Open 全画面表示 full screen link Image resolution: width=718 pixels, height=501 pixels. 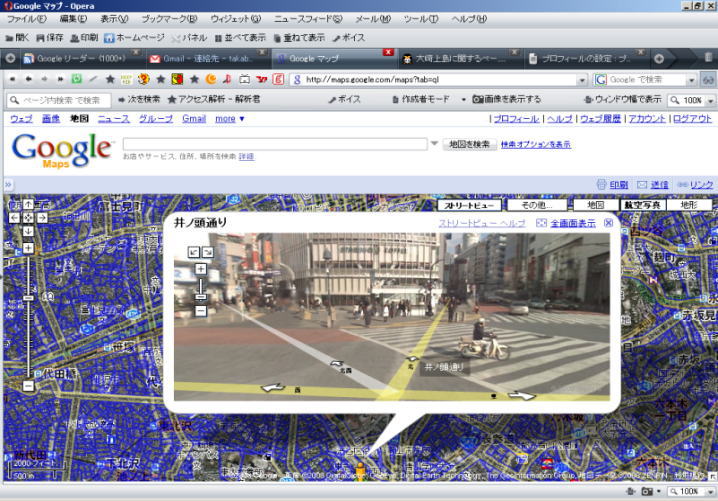[x=573, y=223]
